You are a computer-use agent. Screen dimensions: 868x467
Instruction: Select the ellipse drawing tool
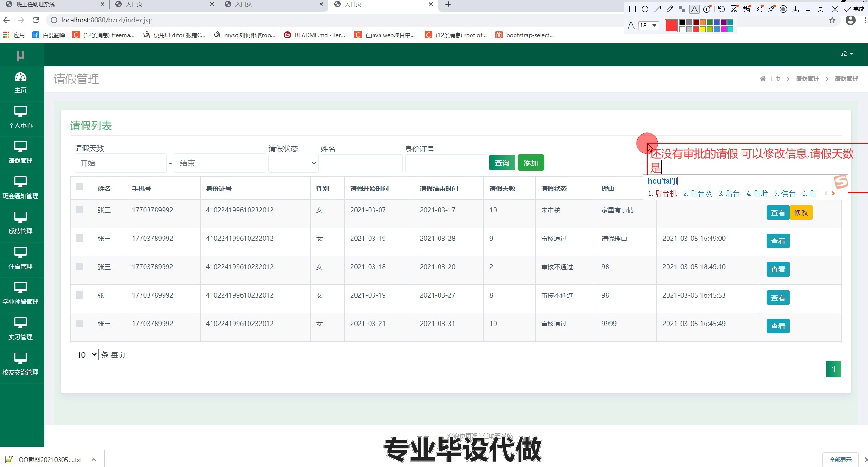point(645,9)
